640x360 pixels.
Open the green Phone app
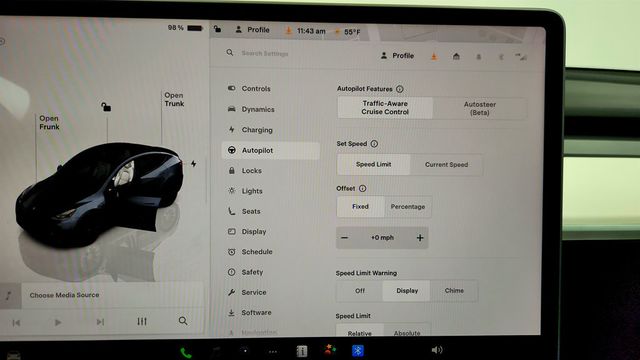(186, 353)
